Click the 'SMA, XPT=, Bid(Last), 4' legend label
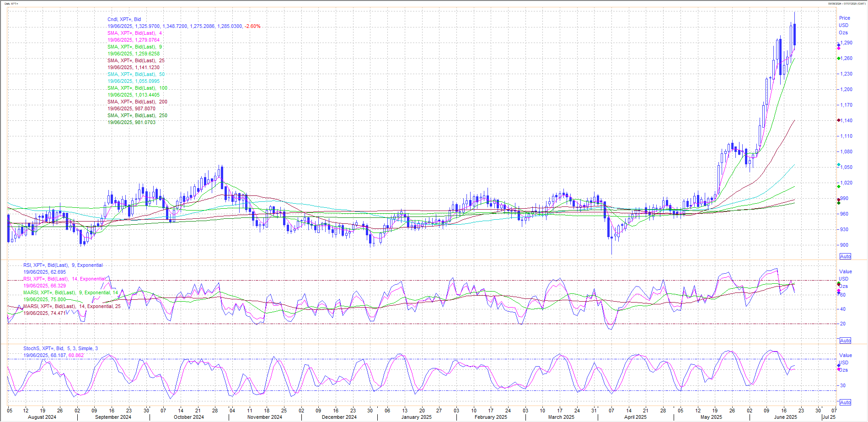Screen dimensions: 868x422 (134, 33)
